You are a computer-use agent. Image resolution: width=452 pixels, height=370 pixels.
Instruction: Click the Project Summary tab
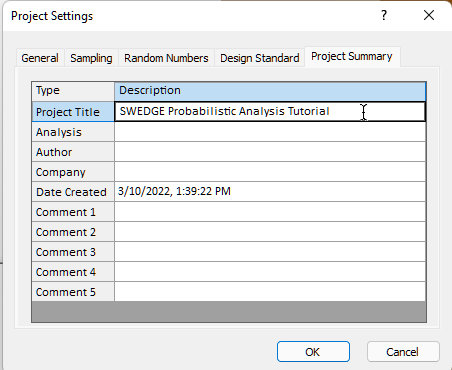pyautogui.click(x=352, y=57)
